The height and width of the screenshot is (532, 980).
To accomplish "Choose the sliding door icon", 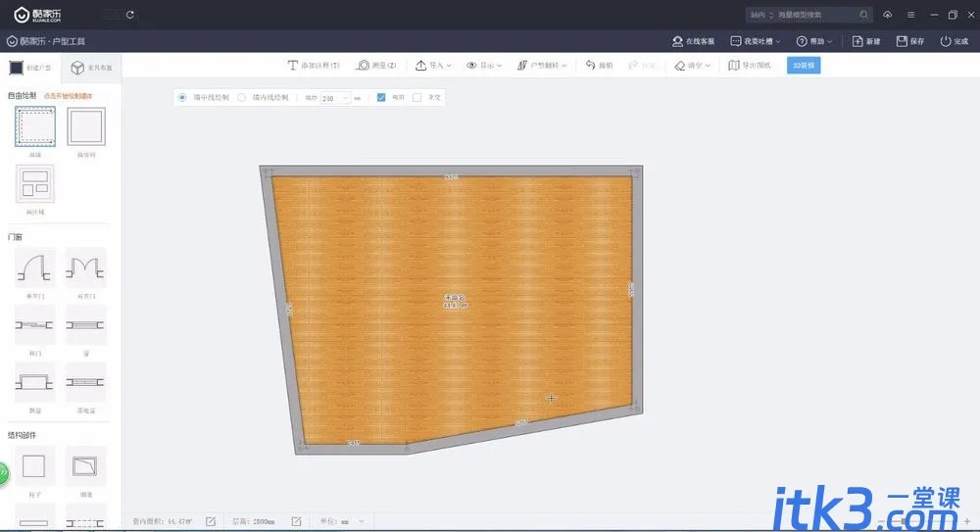I will (x=34, y=325).
